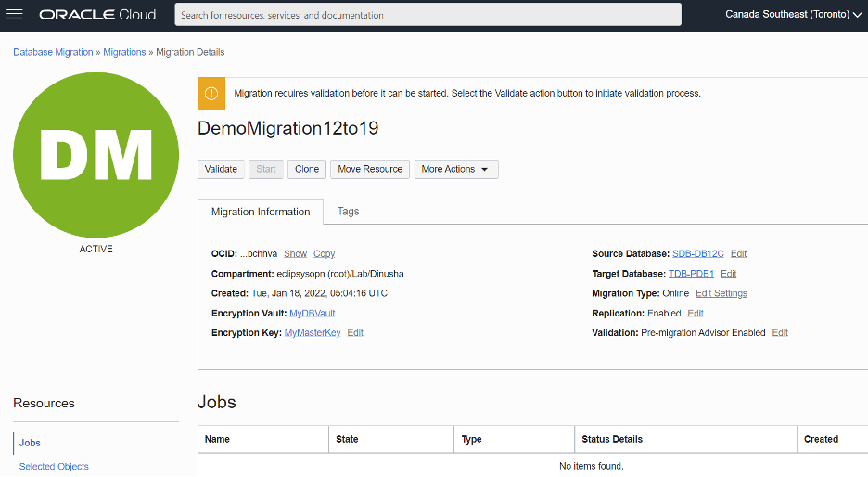
Task: Open the MyDBVault encryption vault link
Action: coord(313,313)
